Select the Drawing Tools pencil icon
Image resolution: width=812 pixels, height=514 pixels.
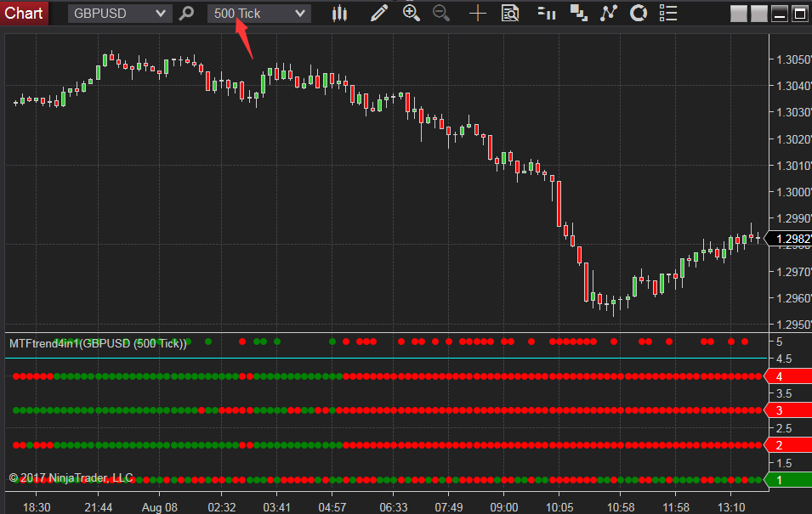[379, 13]
